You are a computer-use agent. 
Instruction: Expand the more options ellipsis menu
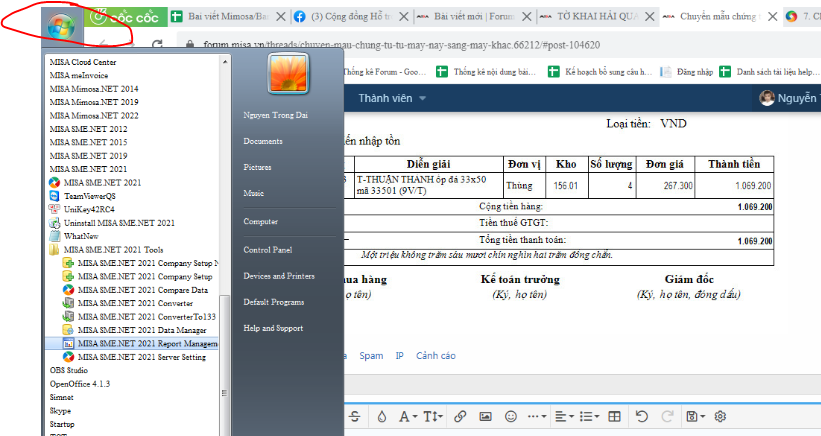pos(537,417)
